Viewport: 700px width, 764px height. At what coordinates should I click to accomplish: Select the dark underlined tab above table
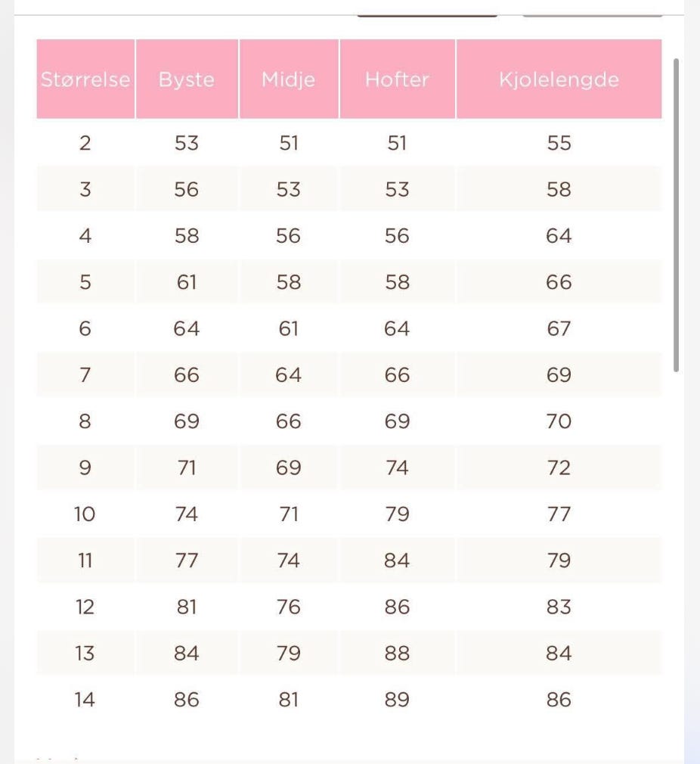click(427, 16)
